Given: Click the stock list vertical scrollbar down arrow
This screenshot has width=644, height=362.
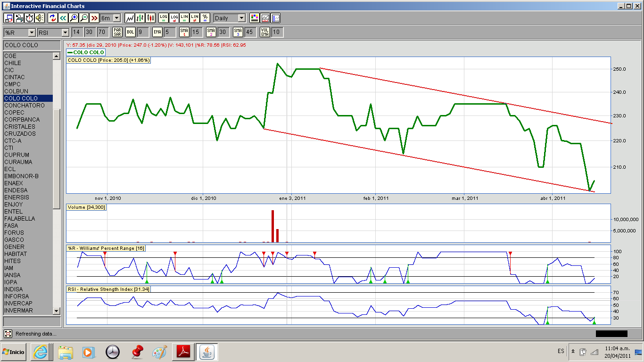Looking at the screenshot, I should tap(57, 311).
